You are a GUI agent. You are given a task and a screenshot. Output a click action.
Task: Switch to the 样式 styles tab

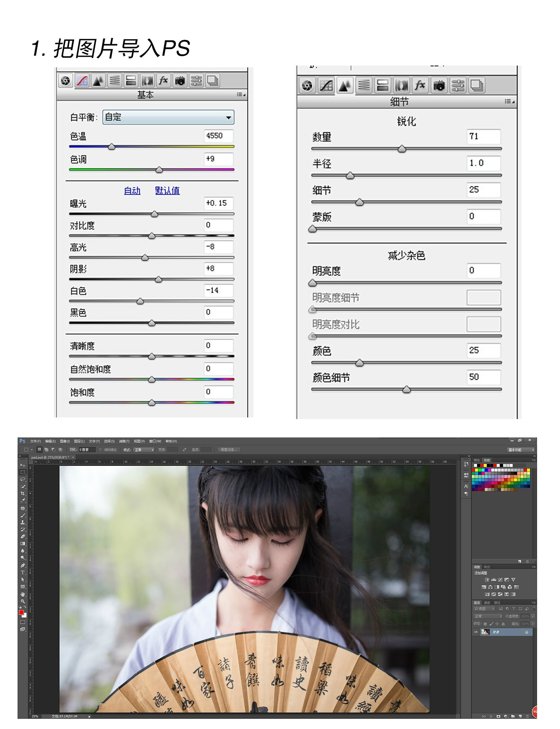487,567
